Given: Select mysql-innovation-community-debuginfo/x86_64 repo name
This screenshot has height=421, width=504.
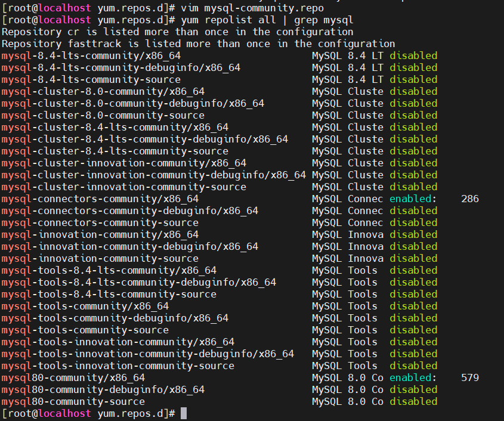Looking at the screenshot, I should [130, 246].
